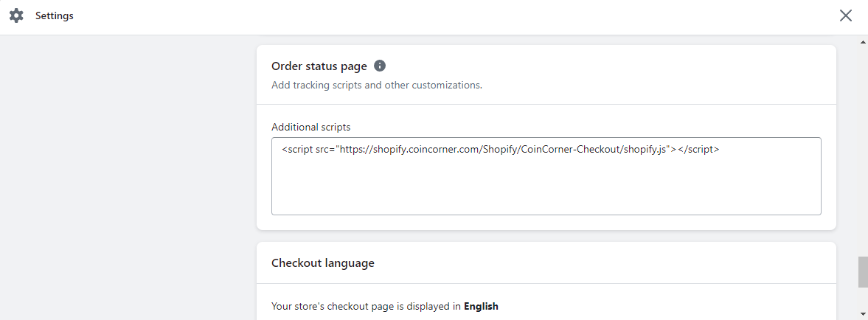Close the Settings panel with the X
The image size is (868, 320).
pos(845,15)
